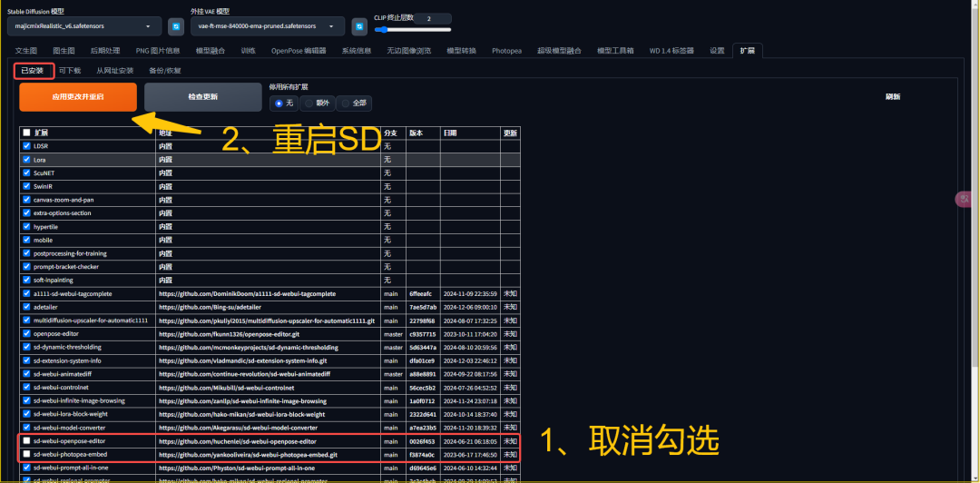Uncheck the Lora extension checkbox

(x=26, y=160)
